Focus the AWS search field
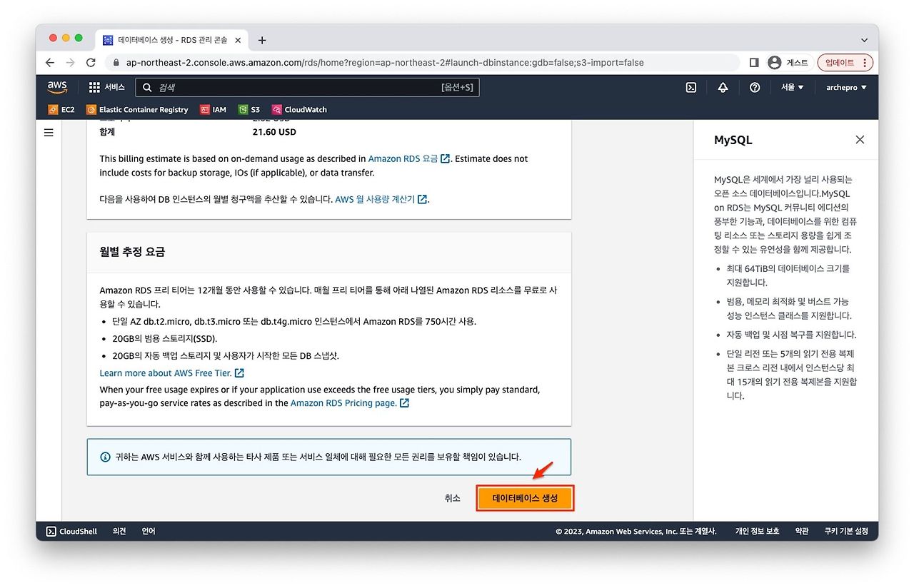914x588 pixels. tap(307, 87)
